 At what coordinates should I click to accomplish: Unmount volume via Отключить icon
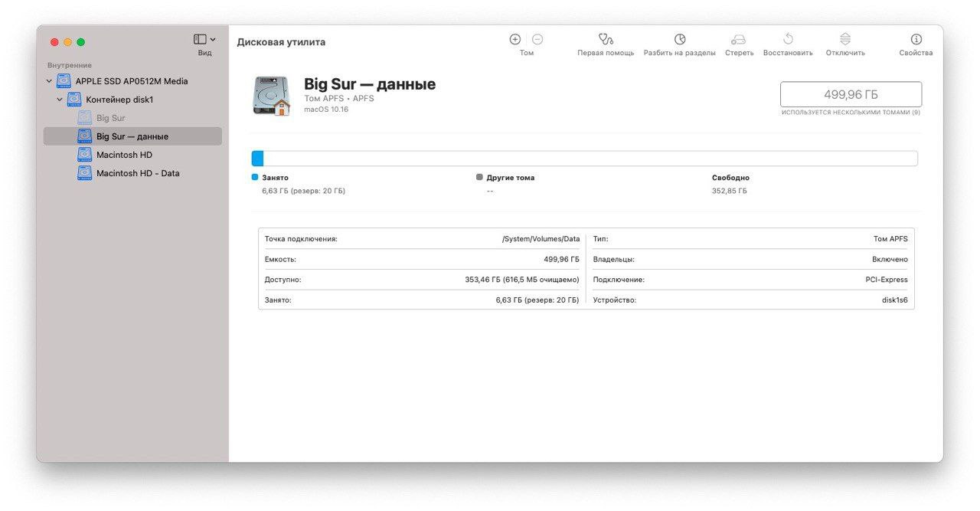[845, 39]
